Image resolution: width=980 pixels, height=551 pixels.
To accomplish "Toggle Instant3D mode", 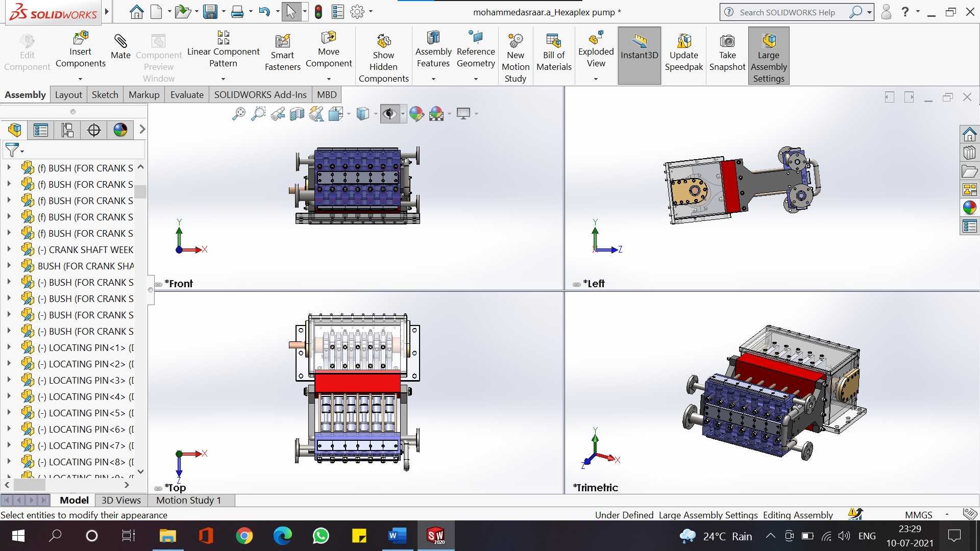I will [639, 55].
